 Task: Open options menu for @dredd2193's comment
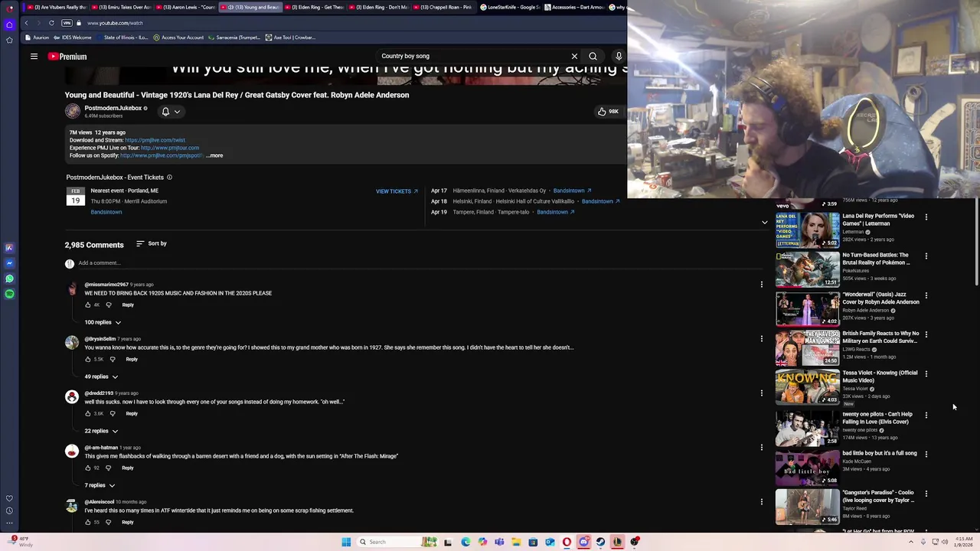point(761,393)
